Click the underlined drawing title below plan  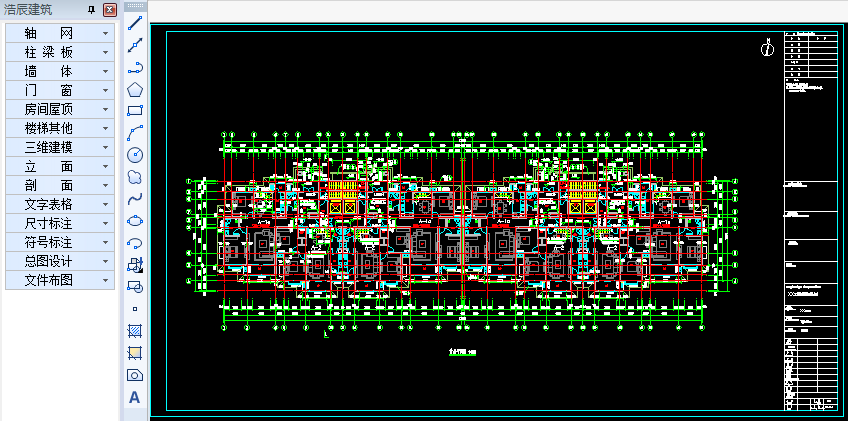pyautogui.click(x=463, y=352)
